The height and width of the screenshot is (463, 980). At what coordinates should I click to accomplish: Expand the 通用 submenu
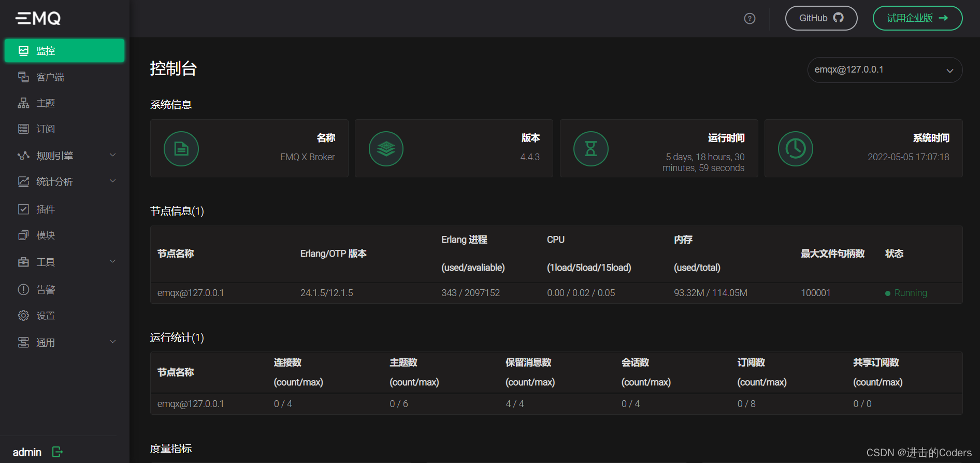(x=64, y=343)
